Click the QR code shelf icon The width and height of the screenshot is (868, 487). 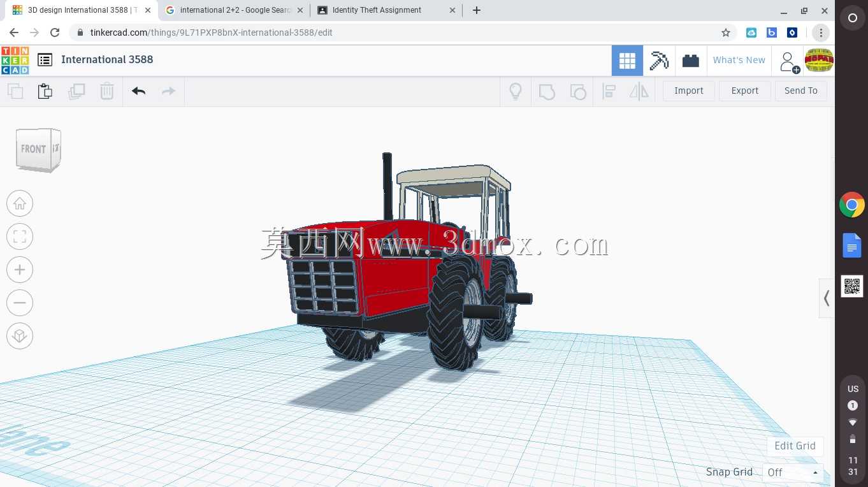(852, 286)
